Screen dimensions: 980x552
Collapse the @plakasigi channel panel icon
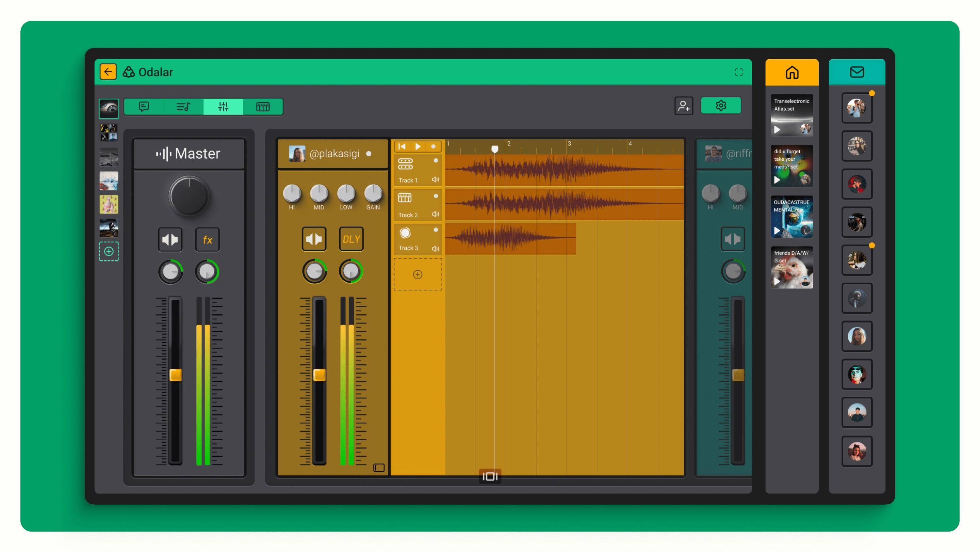379,468
